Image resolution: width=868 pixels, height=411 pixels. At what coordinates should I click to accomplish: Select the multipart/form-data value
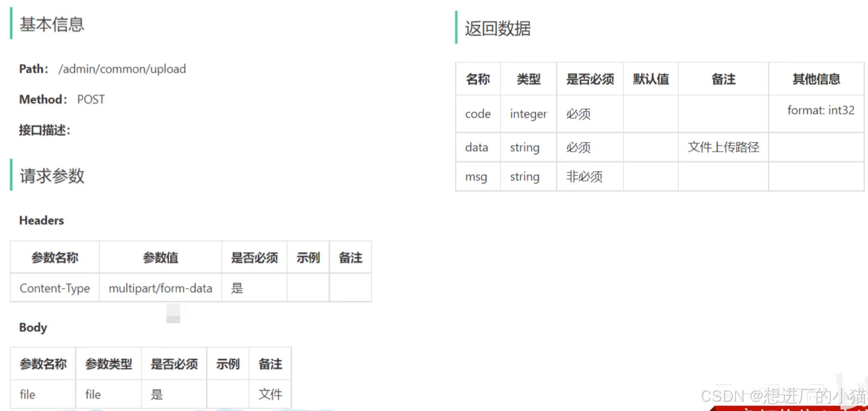point(160,288)
